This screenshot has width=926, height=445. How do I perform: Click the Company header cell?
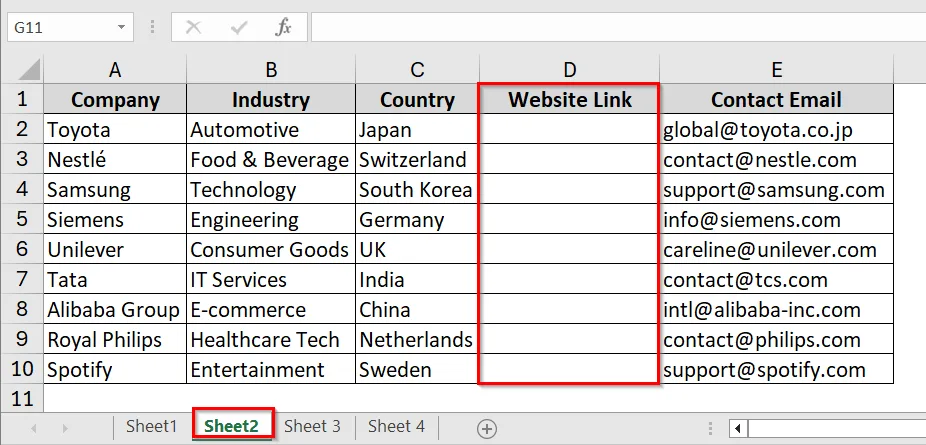(115, 99)
